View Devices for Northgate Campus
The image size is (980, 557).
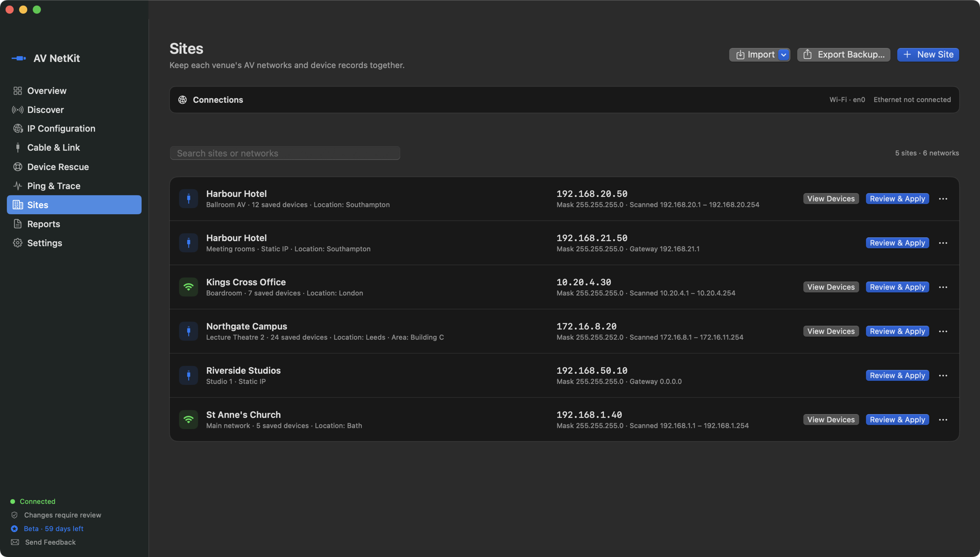[830, 331]
